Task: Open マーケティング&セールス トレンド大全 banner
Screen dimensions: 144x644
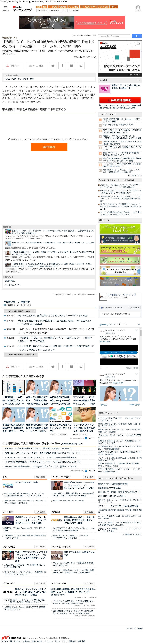Action: tap(120, 229)
